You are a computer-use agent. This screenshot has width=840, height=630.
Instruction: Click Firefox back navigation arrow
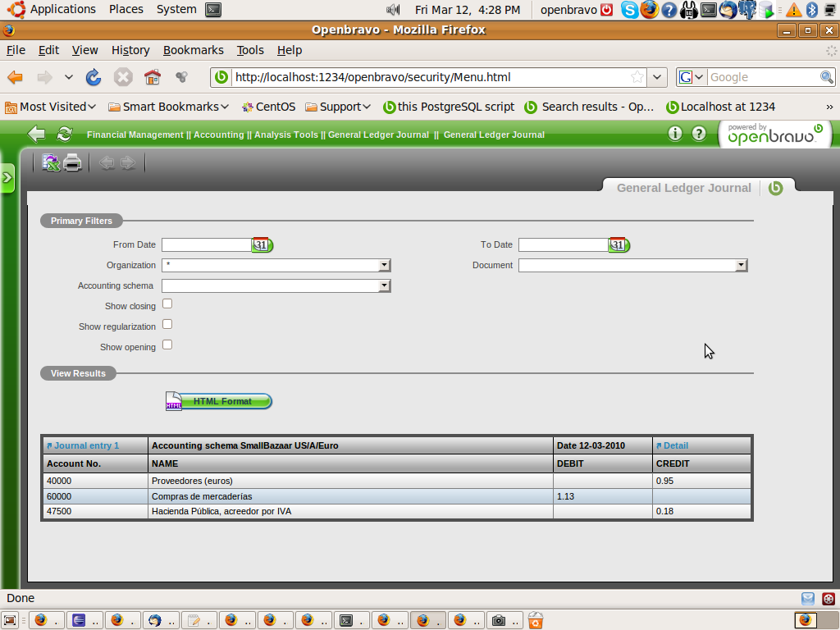coord(15,77)
